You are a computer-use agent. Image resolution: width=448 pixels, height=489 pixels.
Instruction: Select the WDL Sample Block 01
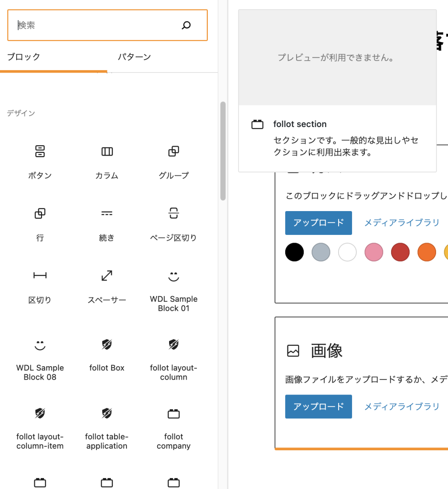(173, 291)
